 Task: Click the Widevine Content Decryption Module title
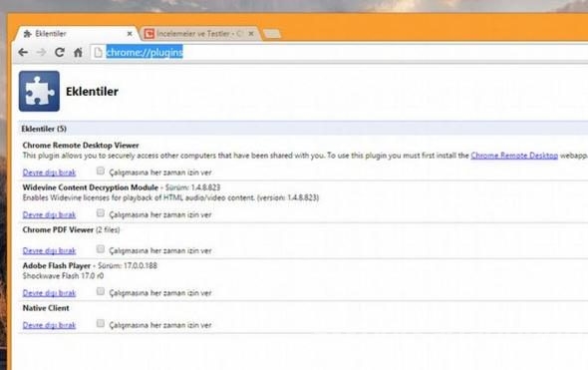point(91,187)
